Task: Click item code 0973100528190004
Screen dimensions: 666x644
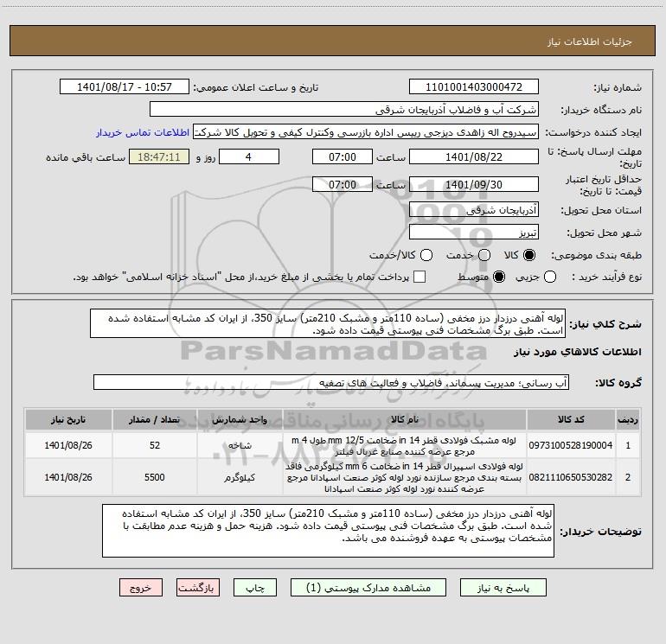Action: click(571, 445)
